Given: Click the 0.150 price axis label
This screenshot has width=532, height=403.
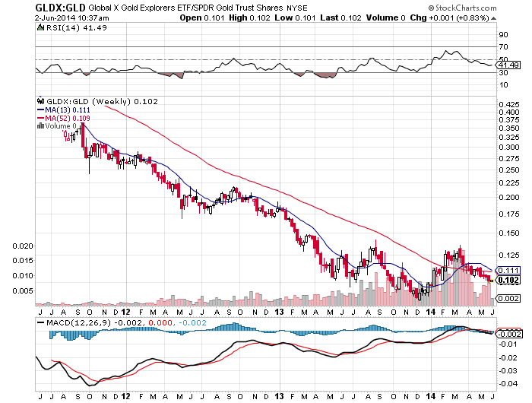Looking at the screenshot, I should [x=509, y=233].
